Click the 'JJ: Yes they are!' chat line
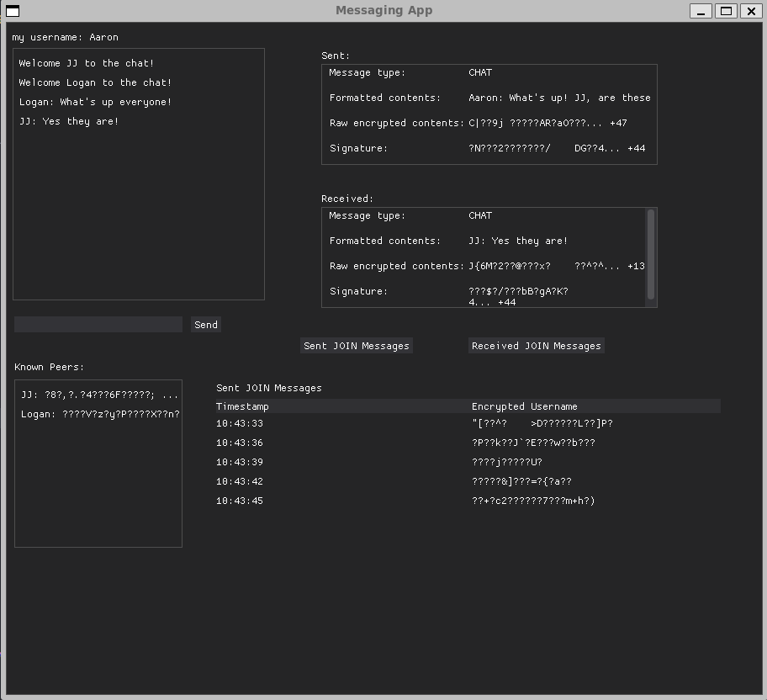Viewport: 767px width, 700px height. pyautogui.click(x=69, y=121)
